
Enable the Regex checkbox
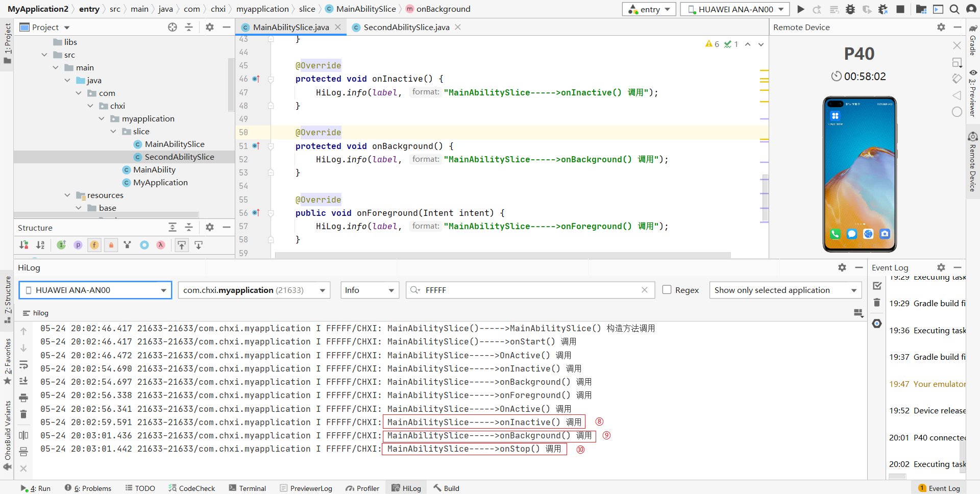coord(667,290)
